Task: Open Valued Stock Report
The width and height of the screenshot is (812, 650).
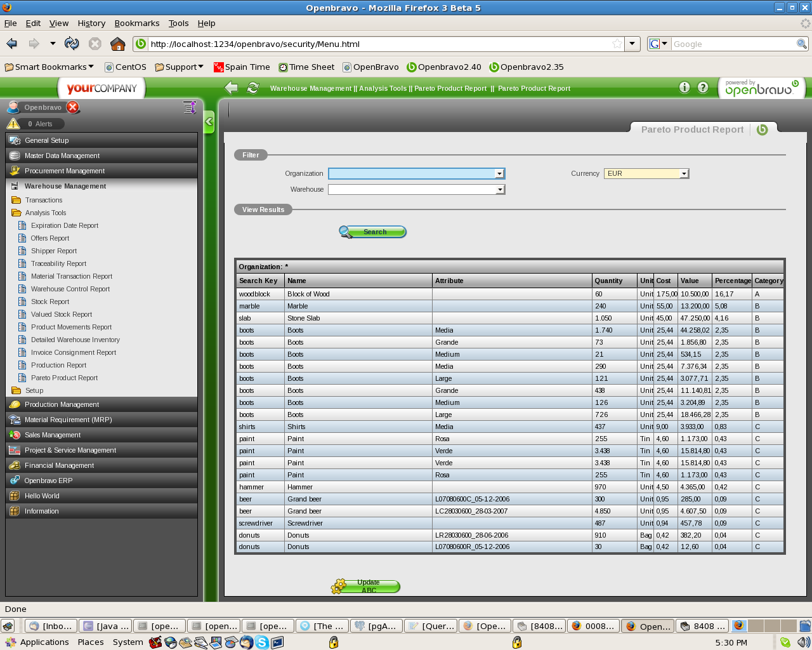Action: tap(62, 314)
